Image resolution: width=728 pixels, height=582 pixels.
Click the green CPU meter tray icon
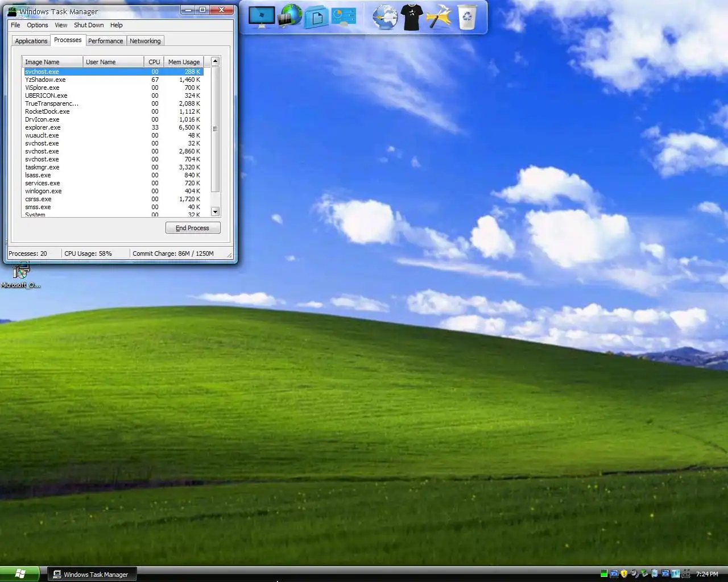pyautogui.click(x=604, y=573)
